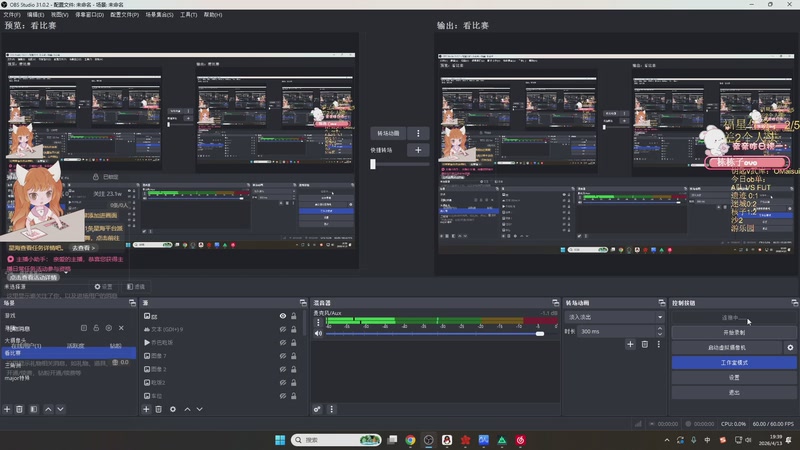Open the mixer panel bottom three-dot menu
Viewport: 800px width, 450px height.
click(332, 409)
